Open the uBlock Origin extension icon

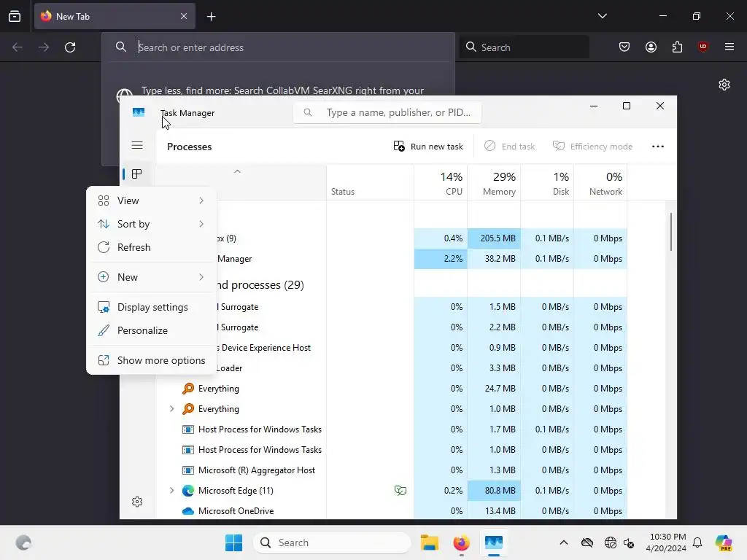coord(703,47)
